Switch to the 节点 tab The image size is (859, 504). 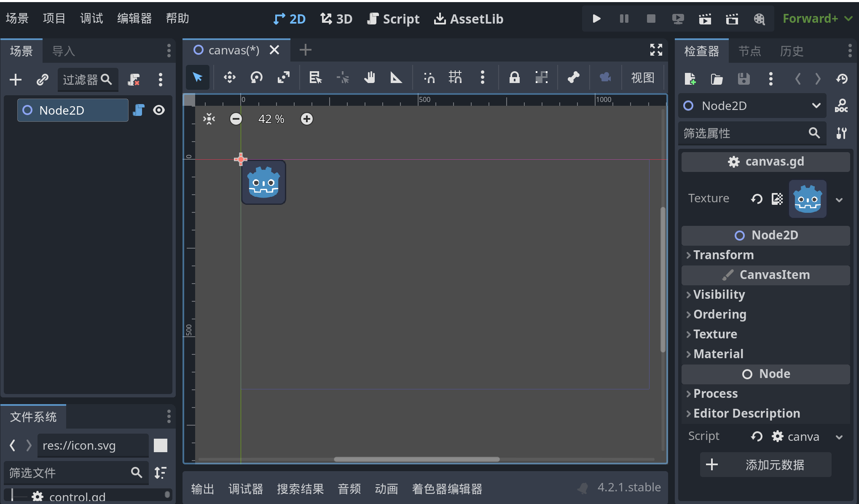click(x=749, y=51)
